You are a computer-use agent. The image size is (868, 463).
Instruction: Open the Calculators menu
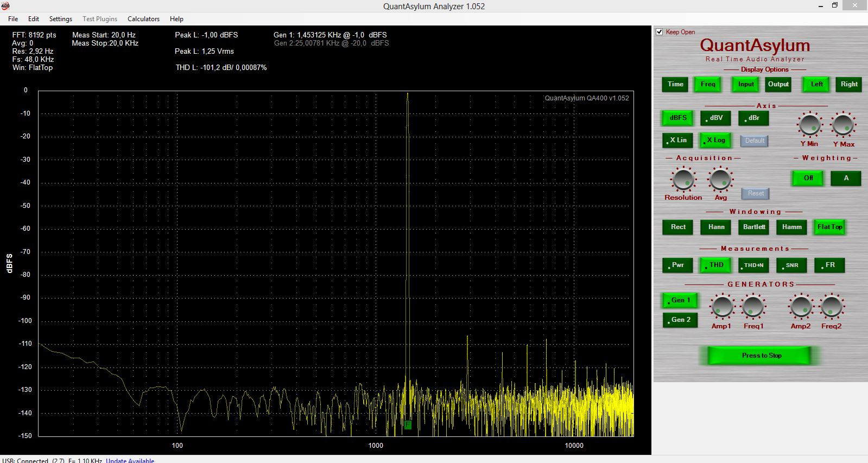point(144,18)
